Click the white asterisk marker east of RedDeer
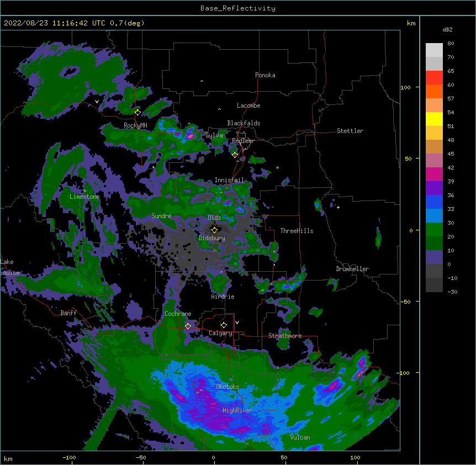 277,167
